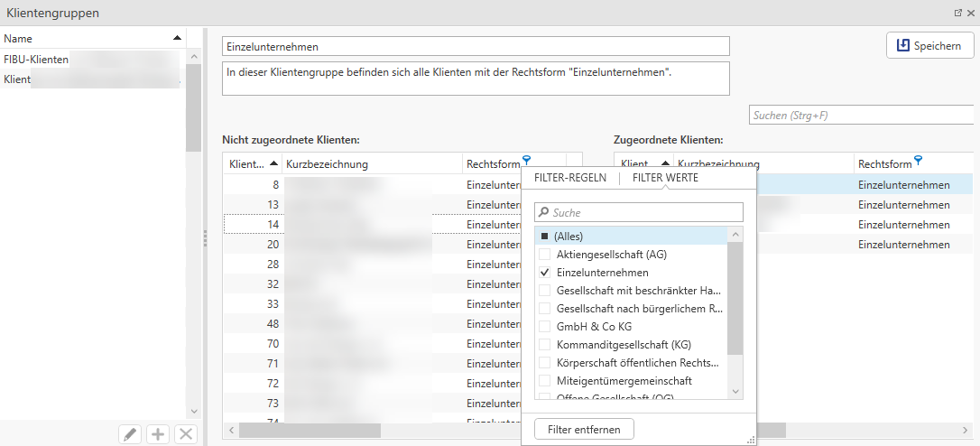The height and width of the screenshot is (446, 980).
Task: Enable the GmbH & Co KG filter checkbox
Action: tap(544, 327)
